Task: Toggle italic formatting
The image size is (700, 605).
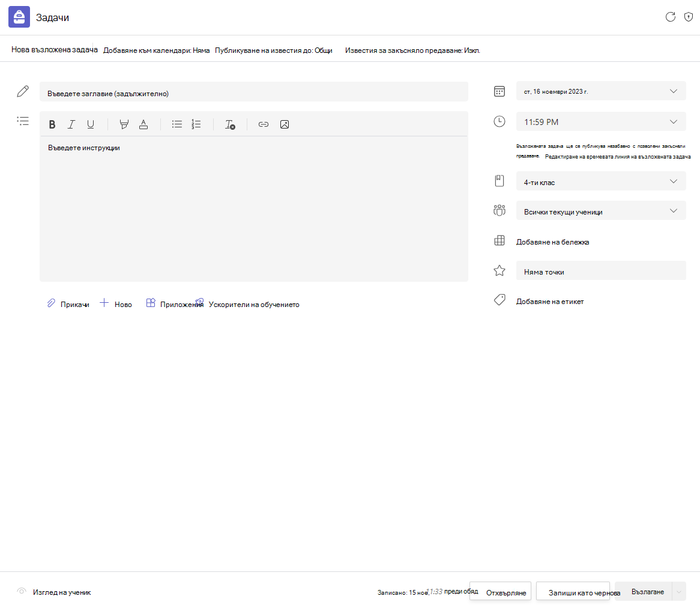Action: coord(71,124)
